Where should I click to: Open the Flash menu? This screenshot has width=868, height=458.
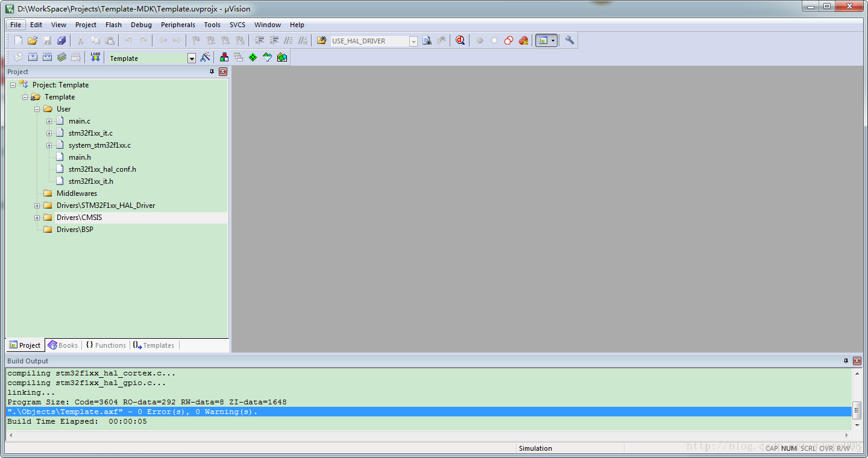click(x=113, y=25)
